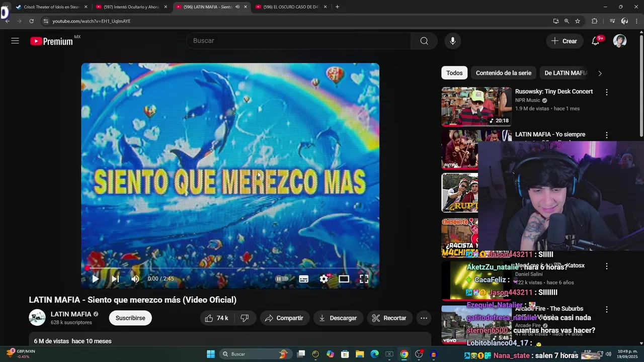Open Chrome media controls icon

pyautogui.click(x=612, y=21)
